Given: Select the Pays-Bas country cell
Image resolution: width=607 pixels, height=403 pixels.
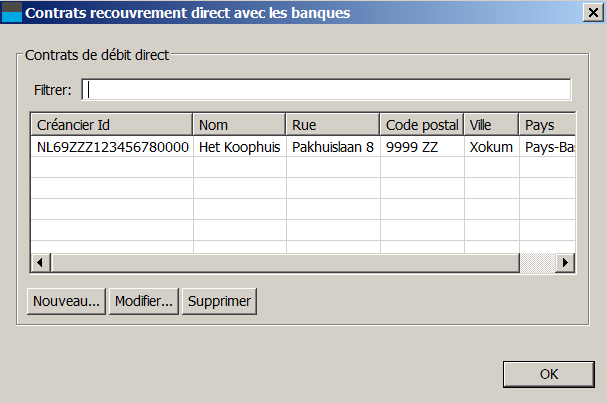Looking at the screenshot, I should pyautogui.click(x=547, y=147).
